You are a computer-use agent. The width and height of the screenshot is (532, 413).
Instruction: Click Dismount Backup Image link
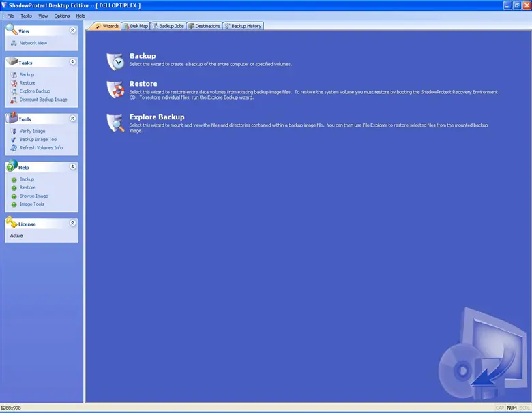tap(44, 100)
